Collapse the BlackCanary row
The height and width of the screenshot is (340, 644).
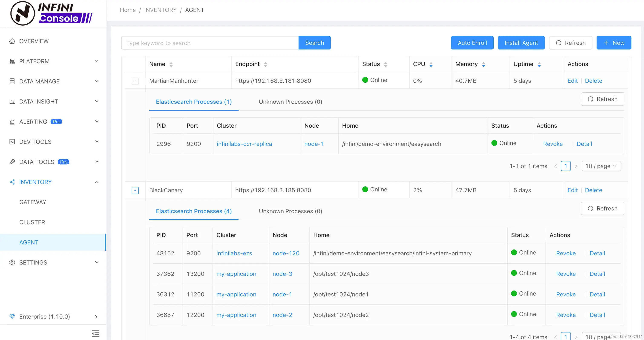tap(135, 191)
